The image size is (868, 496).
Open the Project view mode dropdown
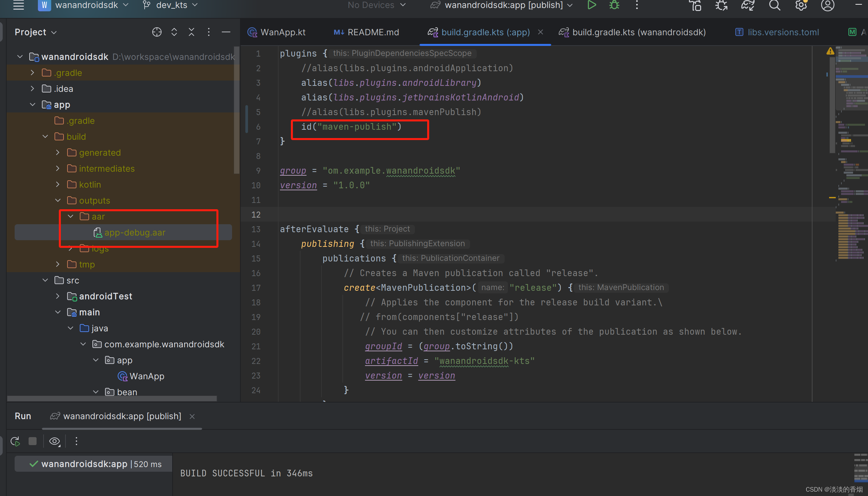point(36,32)
